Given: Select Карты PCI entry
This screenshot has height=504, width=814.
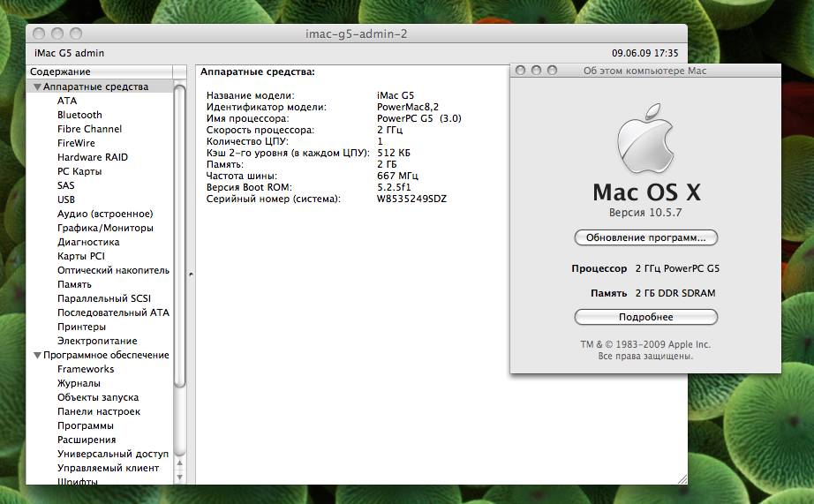Looking at the screenshot, I should tap(81, 256).
